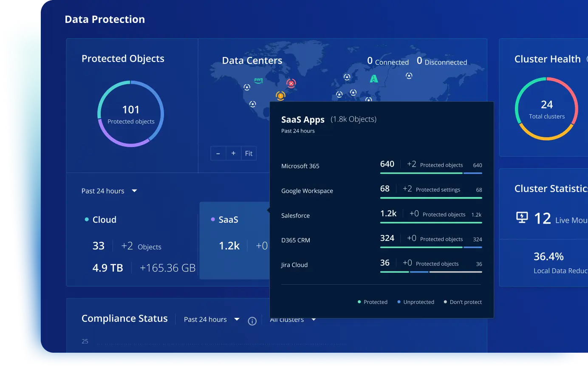Screen dimensions: 588x368
Task: Open Past 24 hours dropdown above Cloud
Action: pos(109,191)
